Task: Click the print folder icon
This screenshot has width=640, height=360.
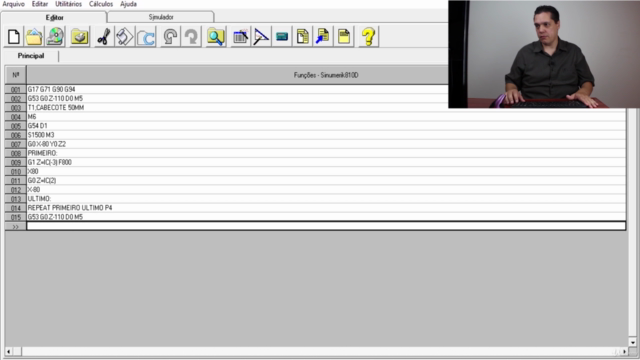Action: point(80,37)
